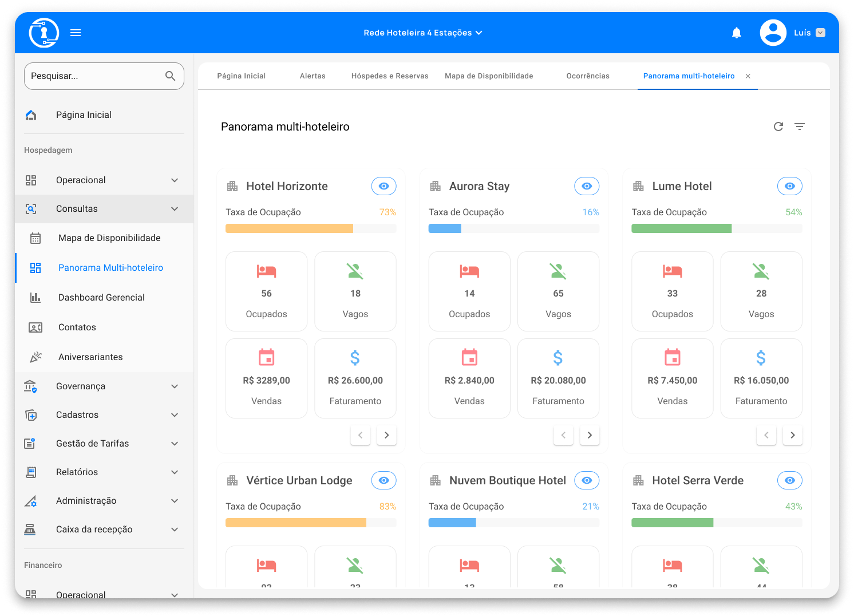Open the Rede Hoteleira 4 Estações dropdown
854x616 pixels.
[x=422, y=33]
